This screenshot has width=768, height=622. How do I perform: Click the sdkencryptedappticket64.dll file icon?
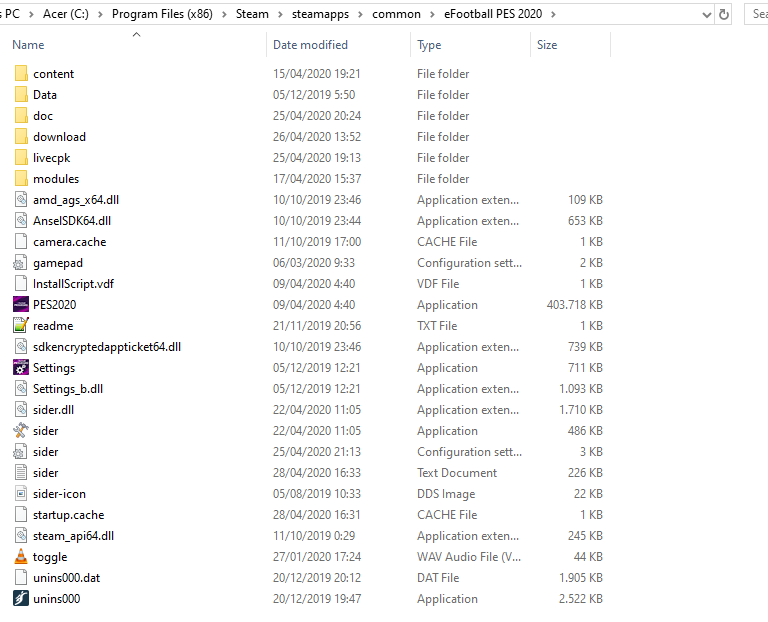coord(21,347)
